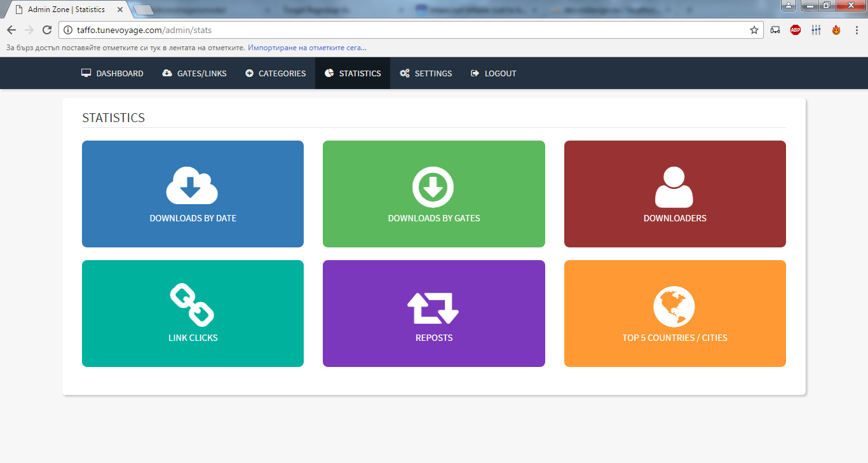Click the flame extension icon
The height and width of the screenshot is (463, 868).
(x=836, y=30)
